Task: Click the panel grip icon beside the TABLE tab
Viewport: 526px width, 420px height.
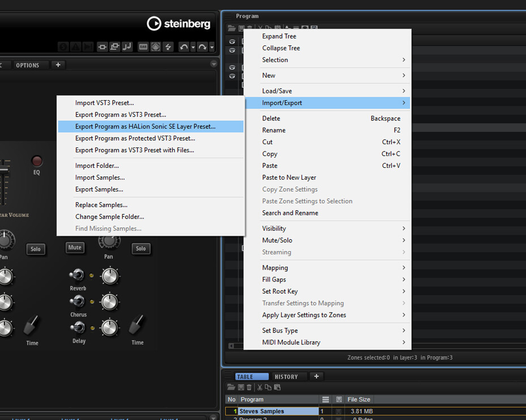Action: [x=228, y=374]
